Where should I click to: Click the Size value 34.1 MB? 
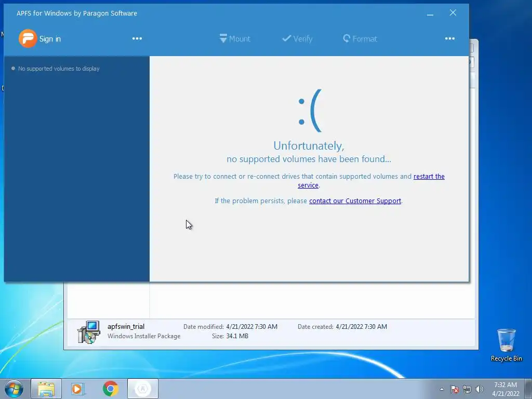pyautogui.click(x=237, y=336)
